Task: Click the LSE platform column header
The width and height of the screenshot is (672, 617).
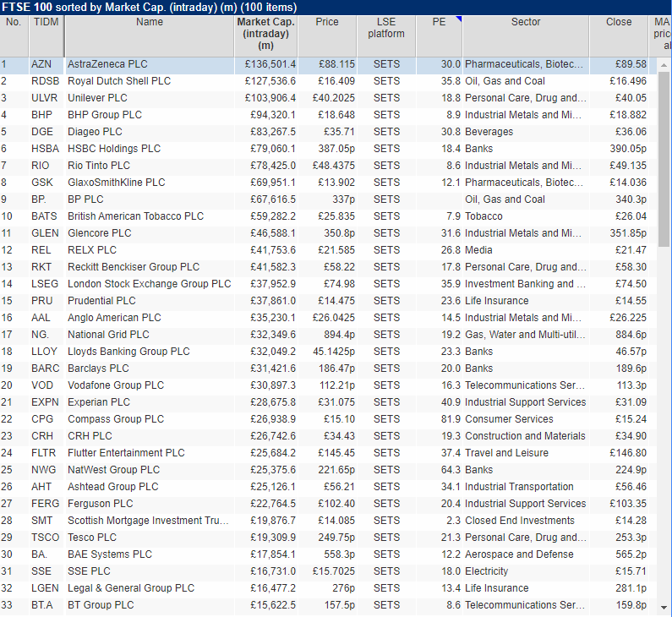Action: [x=386, y=36]
